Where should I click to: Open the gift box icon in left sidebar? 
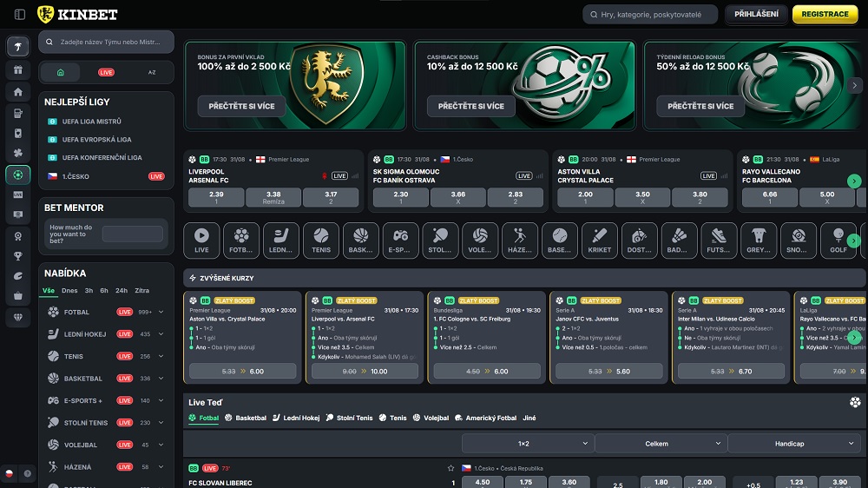click(x=17, y=69)
